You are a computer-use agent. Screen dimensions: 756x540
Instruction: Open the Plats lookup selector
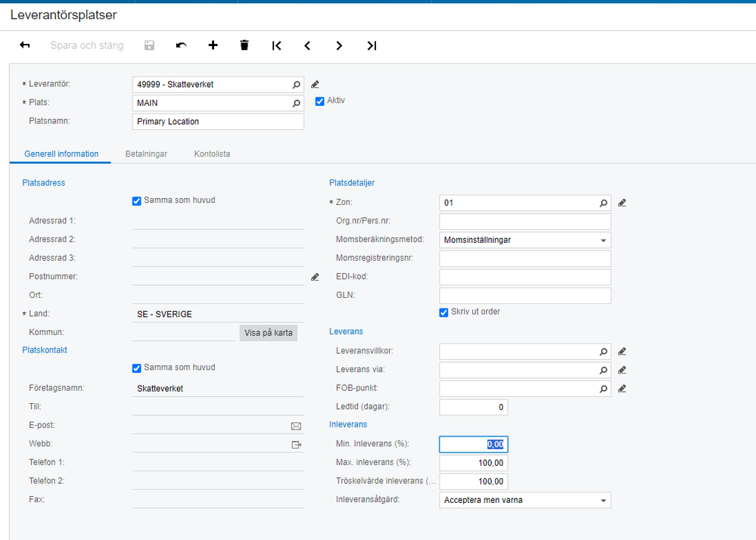(x=296, y=103)
